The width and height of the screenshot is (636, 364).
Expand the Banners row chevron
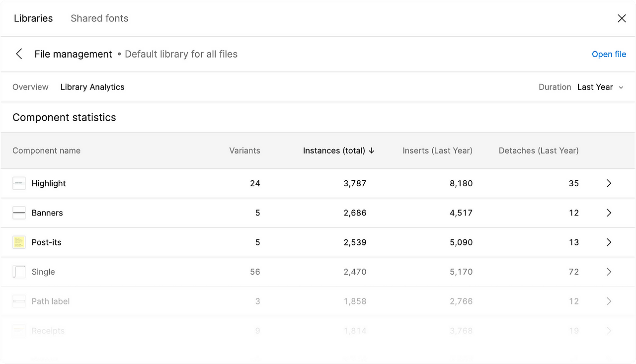609,213
